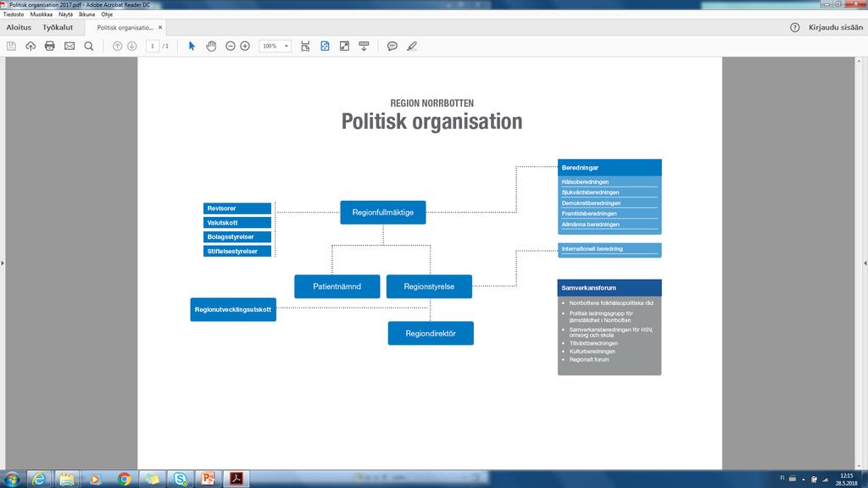Switch to the Työkalut tab

coord(58,27)
